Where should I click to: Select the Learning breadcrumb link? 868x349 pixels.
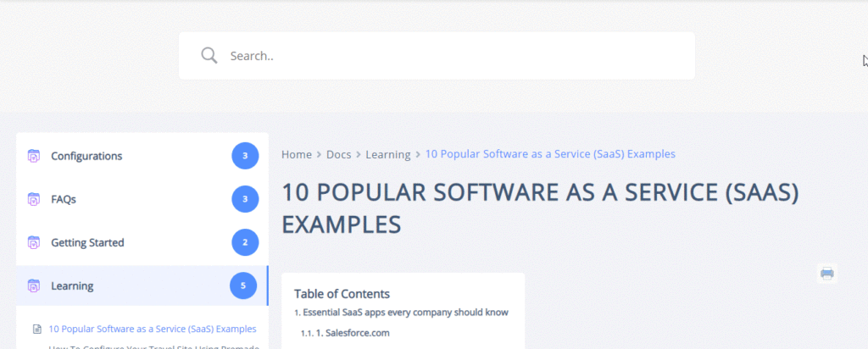(387, 154)
